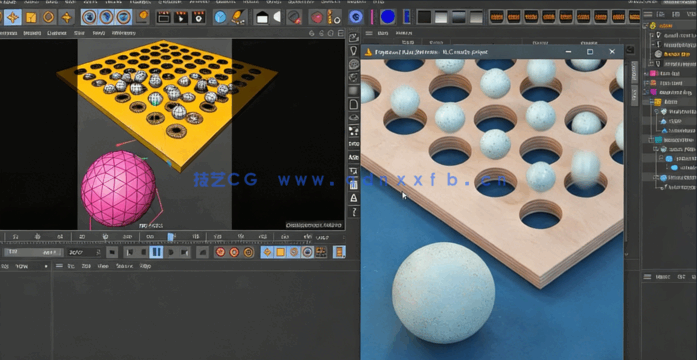Click the rendered image in Picture Viewer window
The width and height of the screenshot is (697, 360).
pyautogui.click(x=492, y=209)
